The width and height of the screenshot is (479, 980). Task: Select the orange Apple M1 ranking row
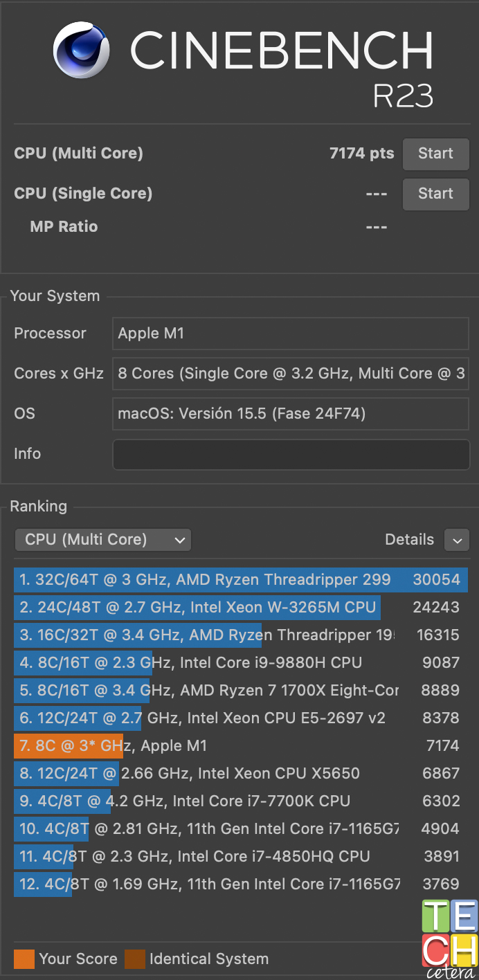point(240,746)
